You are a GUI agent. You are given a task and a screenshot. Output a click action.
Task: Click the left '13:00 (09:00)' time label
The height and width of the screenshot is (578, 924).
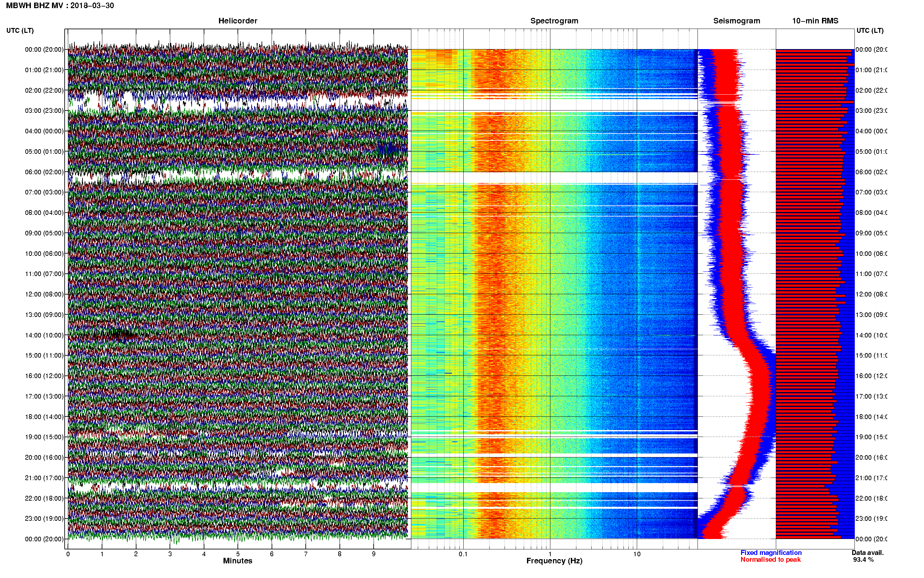pos(44,315)
